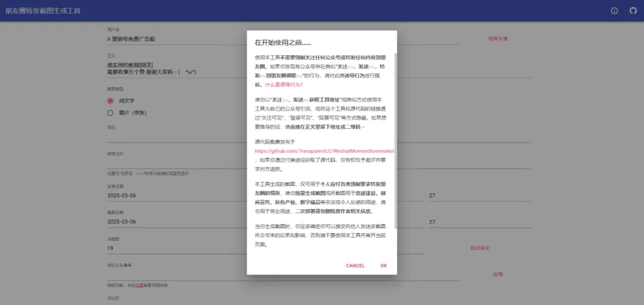Open the GitHub icon in the top bar
644x305 pixels.
(x=633, y=11)
